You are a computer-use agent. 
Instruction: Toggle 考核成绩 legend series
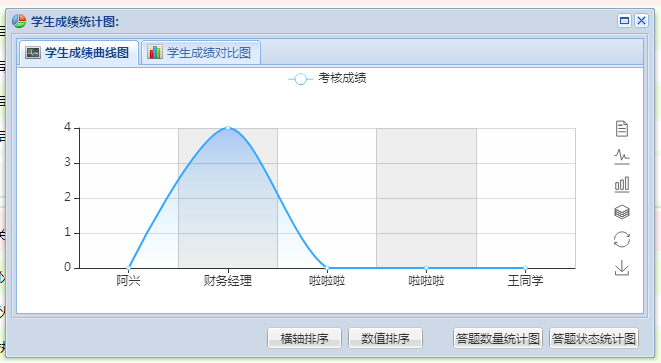point(327,78)
